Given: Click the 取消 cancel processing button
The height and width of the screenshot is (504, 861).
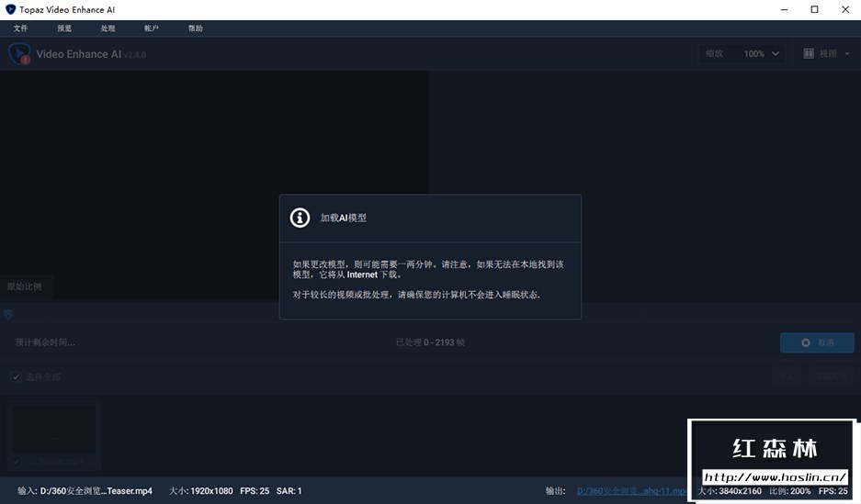Looking at the screenshot, I should 817,342.
